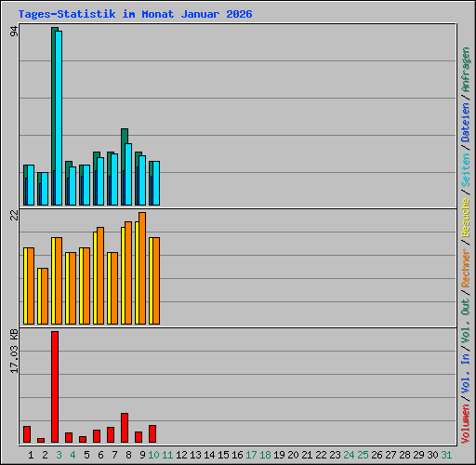
Task: Click day 1 on the x-axis
Action: [31, 455]
